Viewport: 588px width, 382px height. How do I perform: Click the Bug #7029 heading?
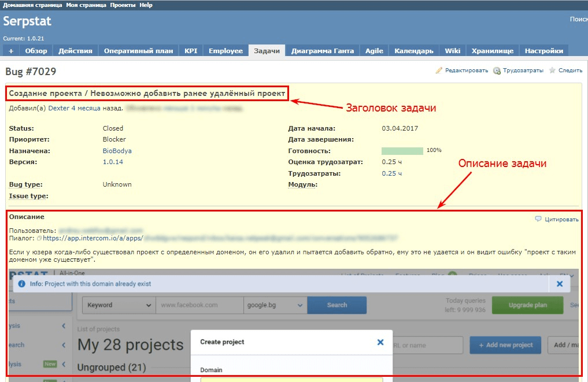31,72
